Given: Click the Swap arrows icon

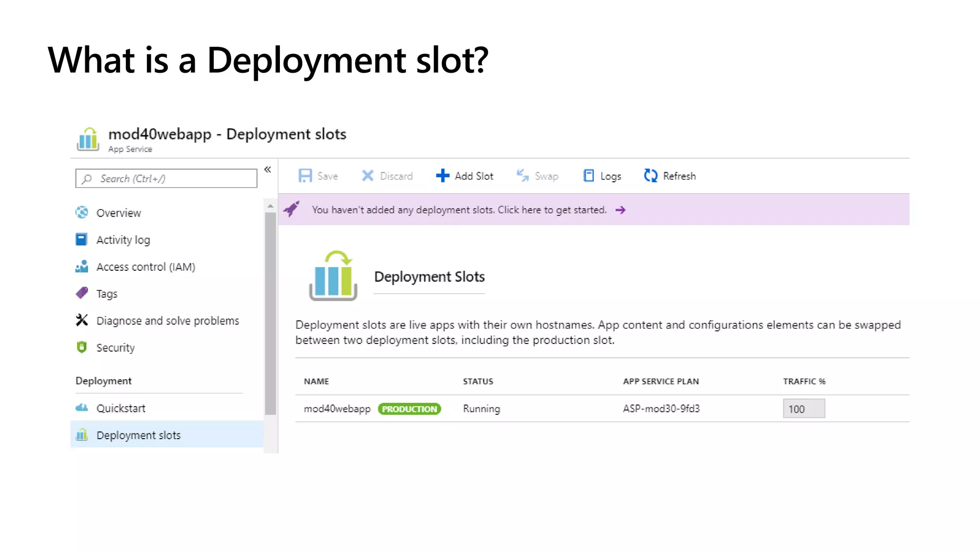Looking at the screenshot, I should pyautogui.click(x=523, y=176).
